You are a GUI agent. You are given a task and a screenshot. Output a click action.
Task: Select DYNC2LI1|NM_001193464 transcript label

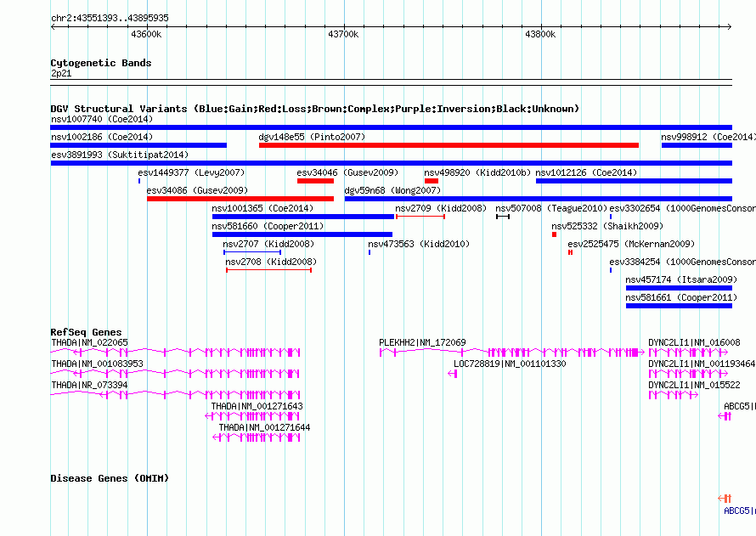[702, 364]
